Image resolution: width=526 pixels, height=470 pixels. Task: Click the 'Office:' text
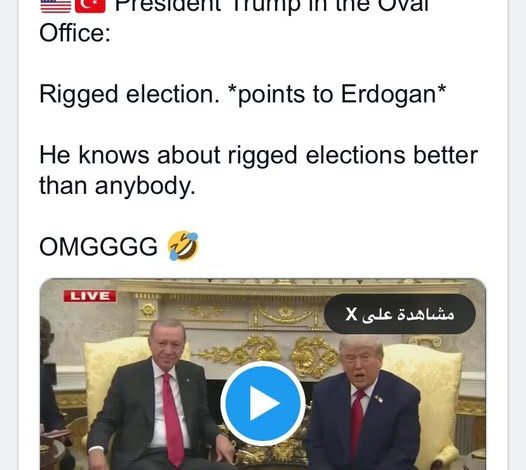(75, 33)
